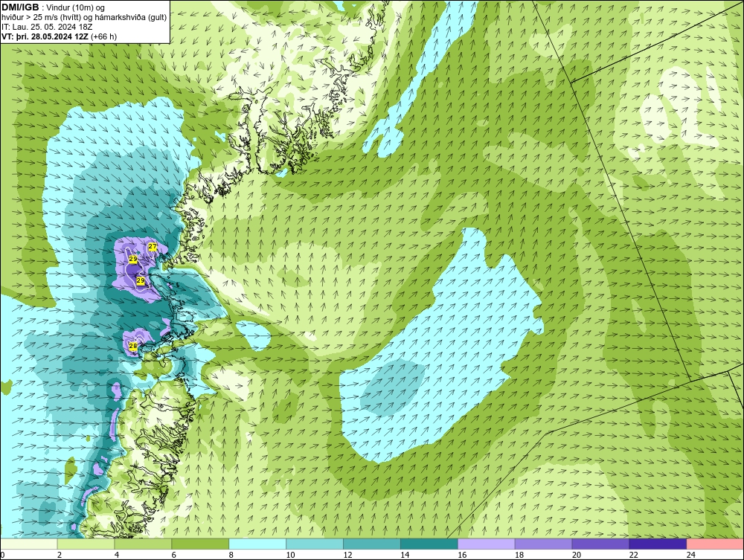Click the legend scale number 12
The height and width of the screenshot is (560, 744).
[x=347, y=555]
